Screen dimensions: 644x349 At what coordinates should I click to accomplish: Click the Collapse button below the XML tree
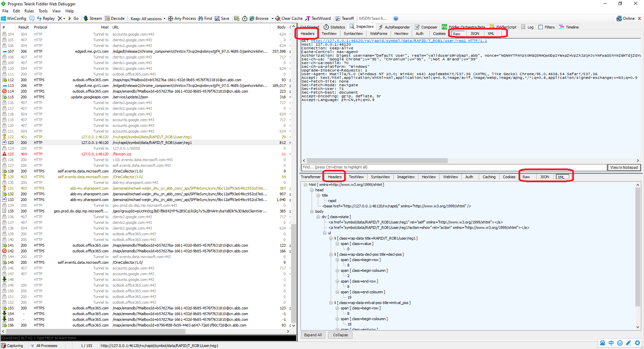click(340, 335)
